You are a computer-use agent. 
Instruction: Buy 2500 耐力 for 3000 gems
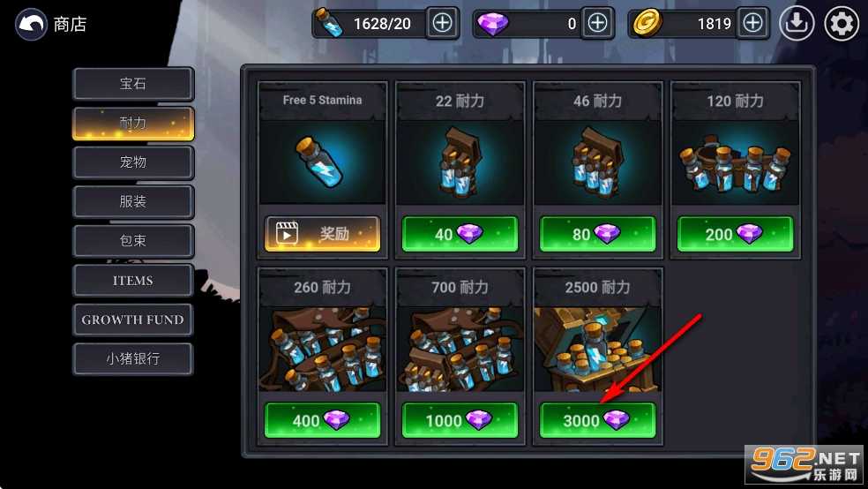click(597, 420)
